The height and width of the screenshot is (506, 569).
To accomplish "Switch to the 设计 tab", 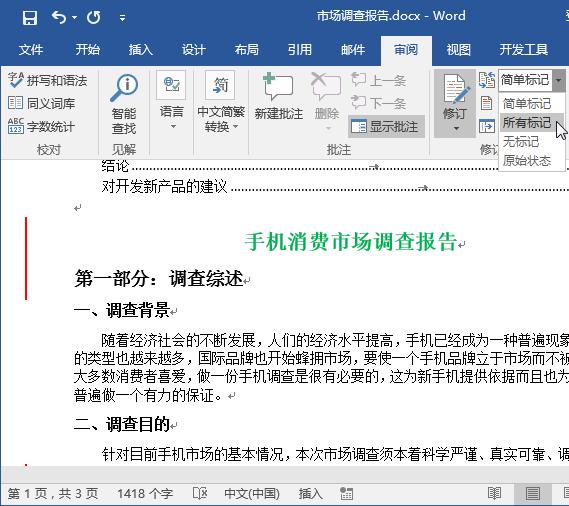I will click(x=193, y=49).
